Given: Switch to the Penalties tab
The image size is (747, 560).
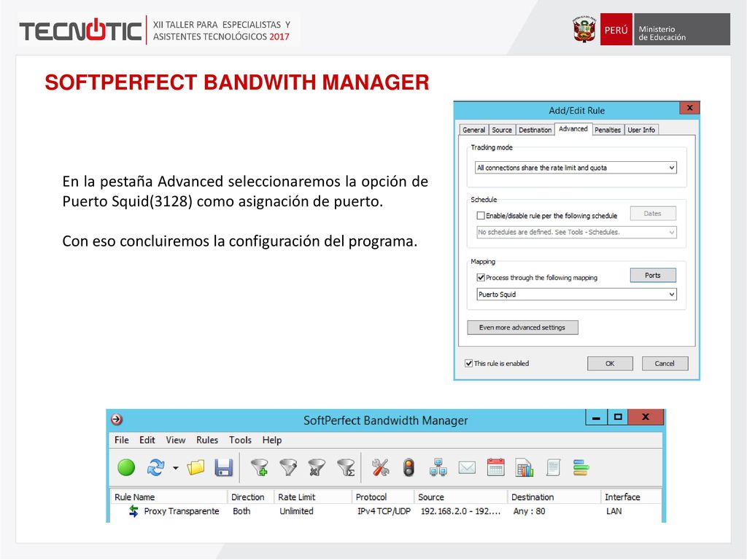Looking at the screenshot, I should [608, 130].
